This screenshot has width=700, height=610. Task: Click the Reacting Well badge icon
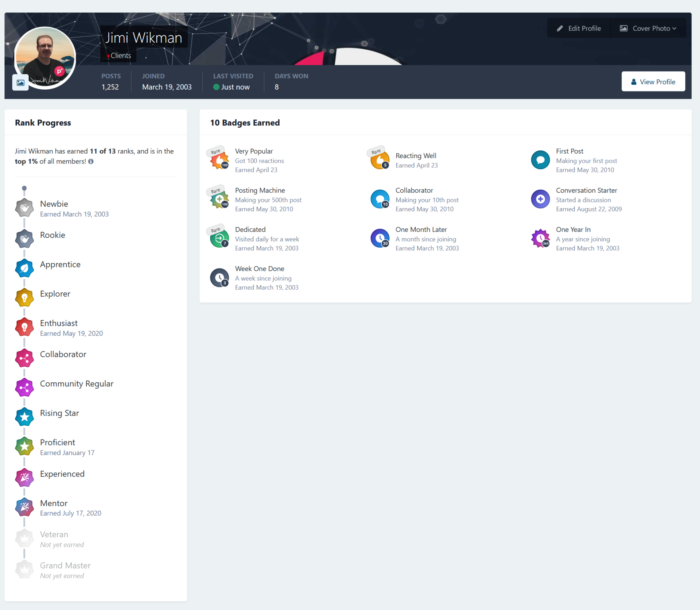click(x=380, y=160)
